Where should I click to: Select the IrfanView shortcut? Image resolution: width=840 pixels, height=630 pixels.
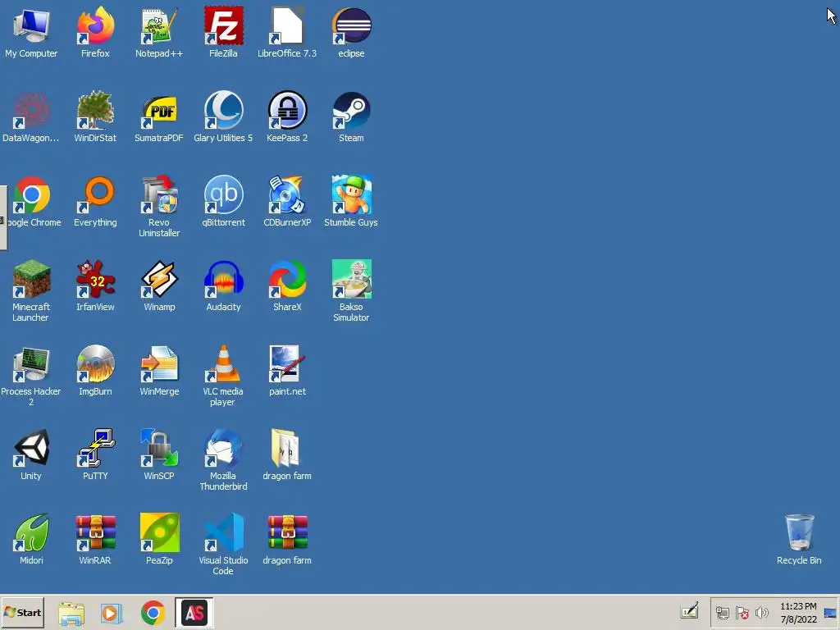click(95, 279)
